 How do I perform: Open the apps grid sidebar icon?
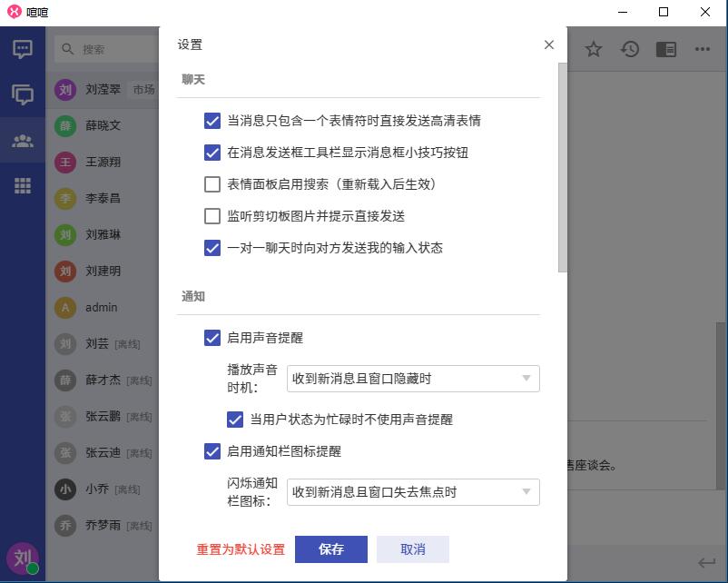pos(23,185)
